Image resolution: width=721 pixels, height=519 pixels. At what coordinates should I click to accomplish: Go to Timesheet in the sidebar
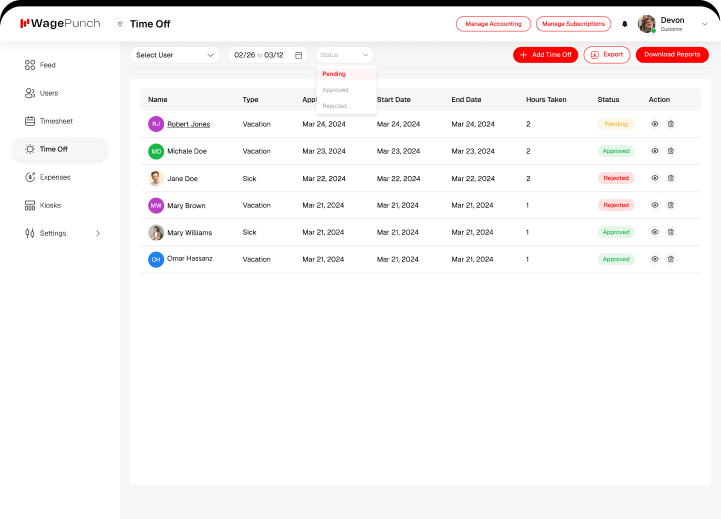tap(56, 121)
